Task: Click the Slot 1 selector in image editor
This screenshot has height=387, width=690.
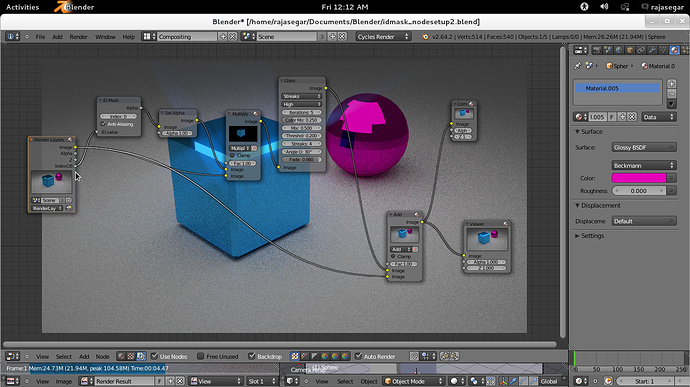Action: point(262,381)
